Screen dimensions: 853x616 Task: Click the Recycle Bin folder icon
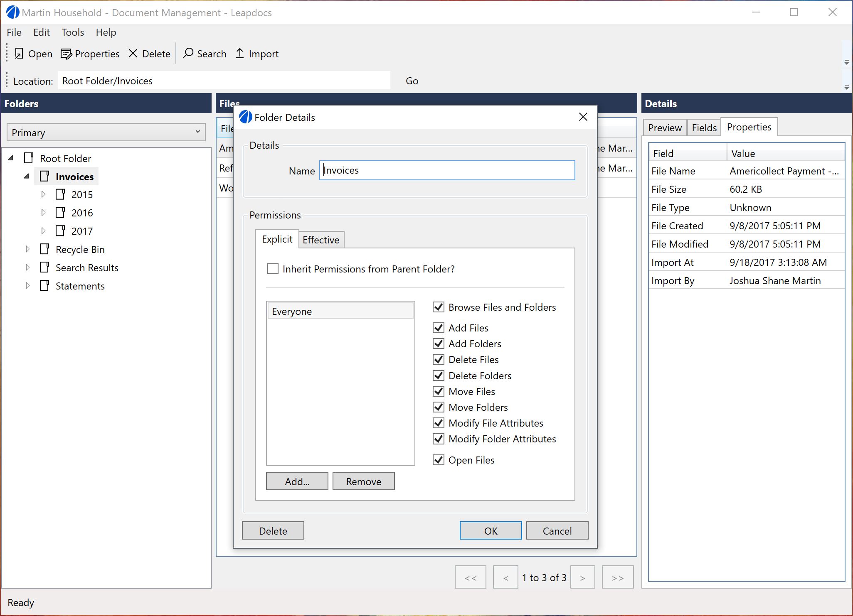[44, 249]
